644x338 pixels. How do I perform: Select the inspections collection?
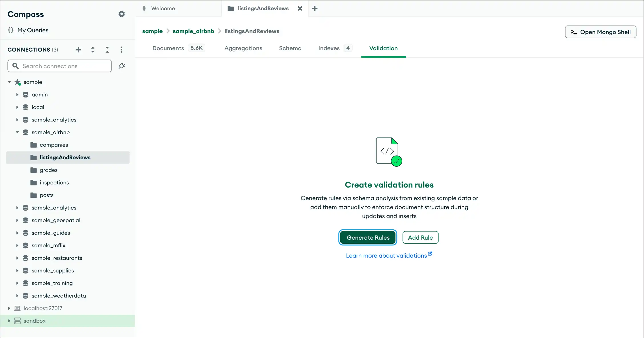54,182
